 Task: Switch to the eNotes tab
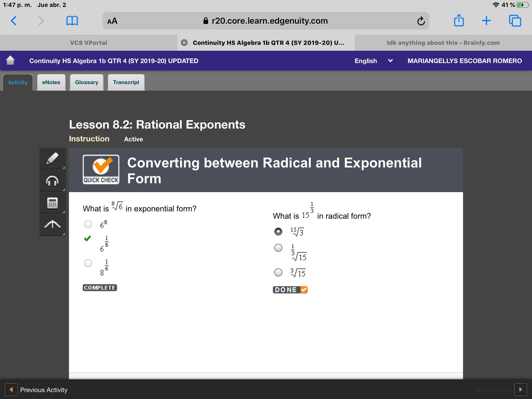point(51,82)
